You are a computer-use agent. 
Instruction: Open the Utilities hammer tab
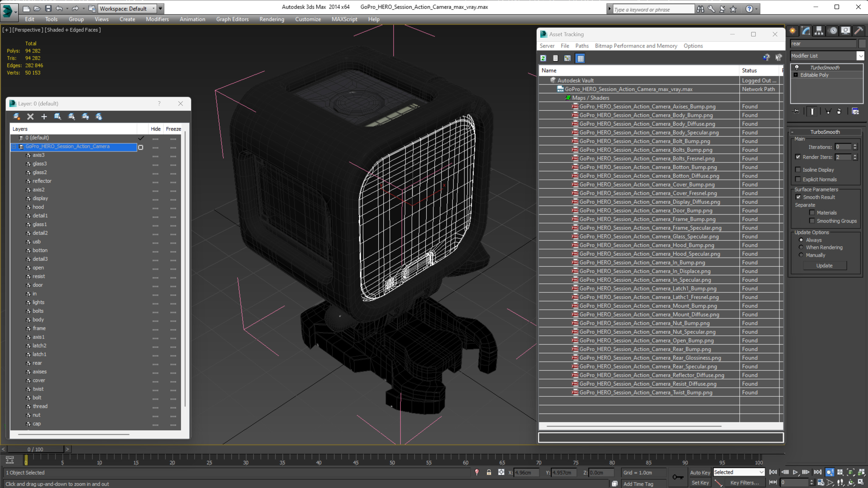tap(859, 31)
